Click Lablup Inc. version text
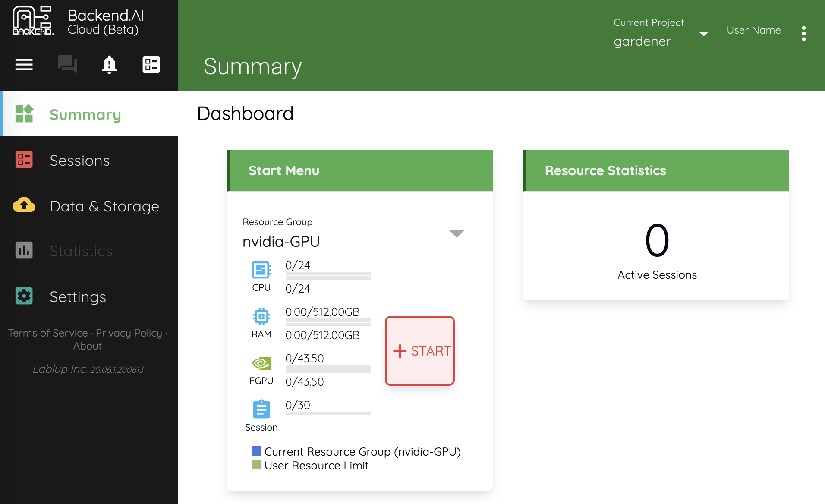Image resolution: width=825 pixels, height=504 pixels. pyautogui.click(x=88, y=369)
